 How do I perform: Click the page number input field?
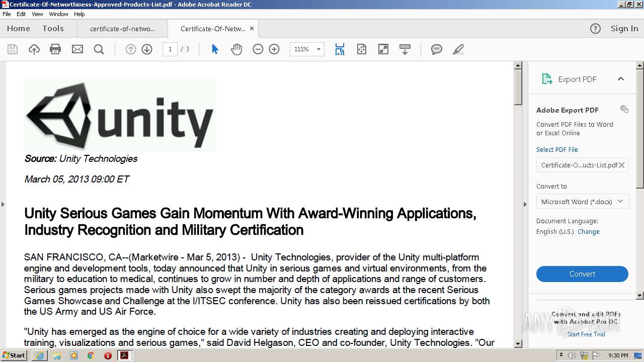point(170,49)
